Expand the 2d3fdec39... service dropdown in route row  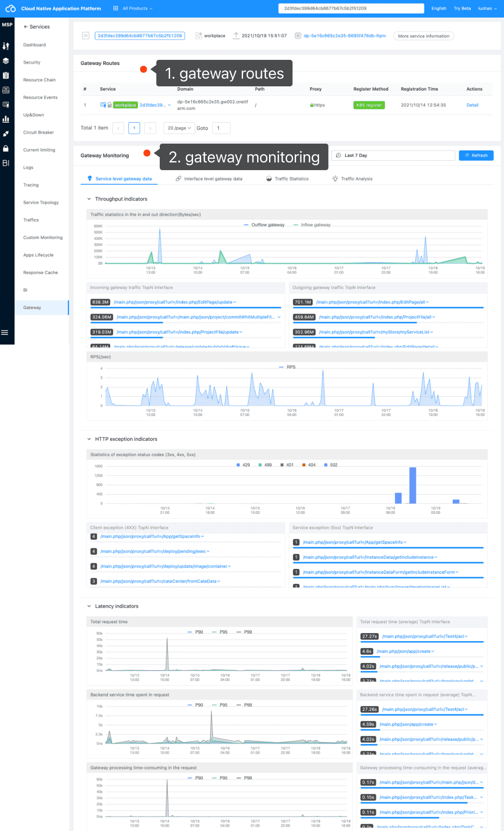pos(169,105)
